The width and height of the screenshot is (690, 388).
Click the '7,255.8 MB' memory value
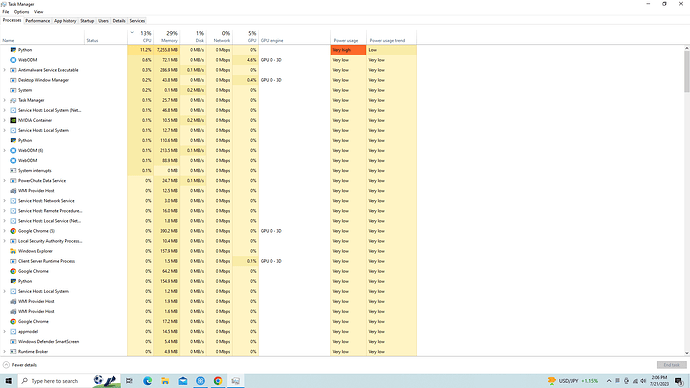pyautogui.click(x=166, y=50)
